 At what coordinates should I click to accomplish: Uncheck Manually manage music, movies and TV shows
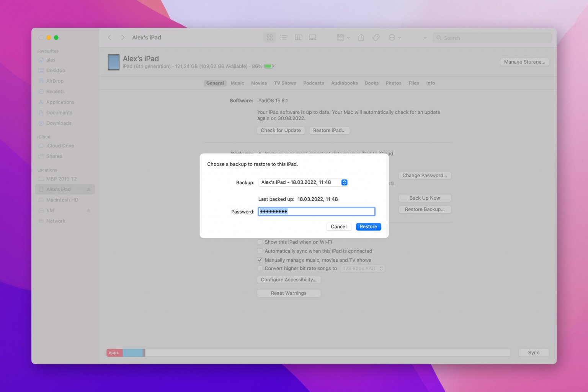(260, 260)
